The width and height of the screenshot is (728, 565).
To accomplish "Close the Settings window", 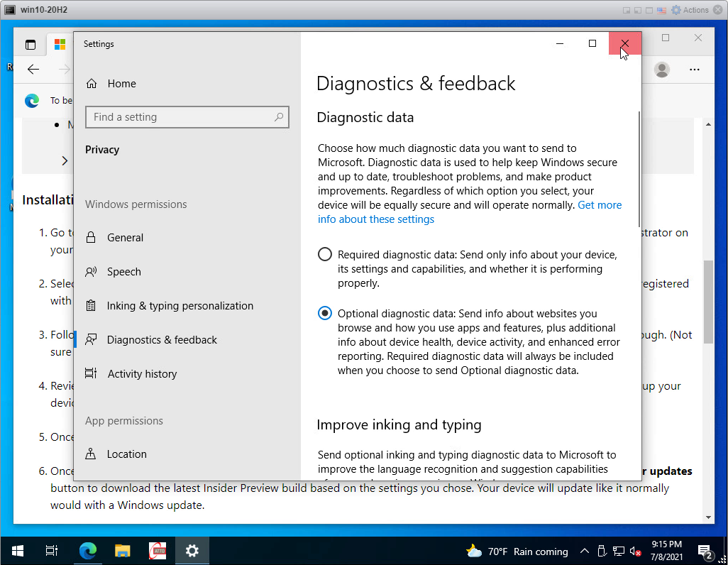I will pos(625,44).
